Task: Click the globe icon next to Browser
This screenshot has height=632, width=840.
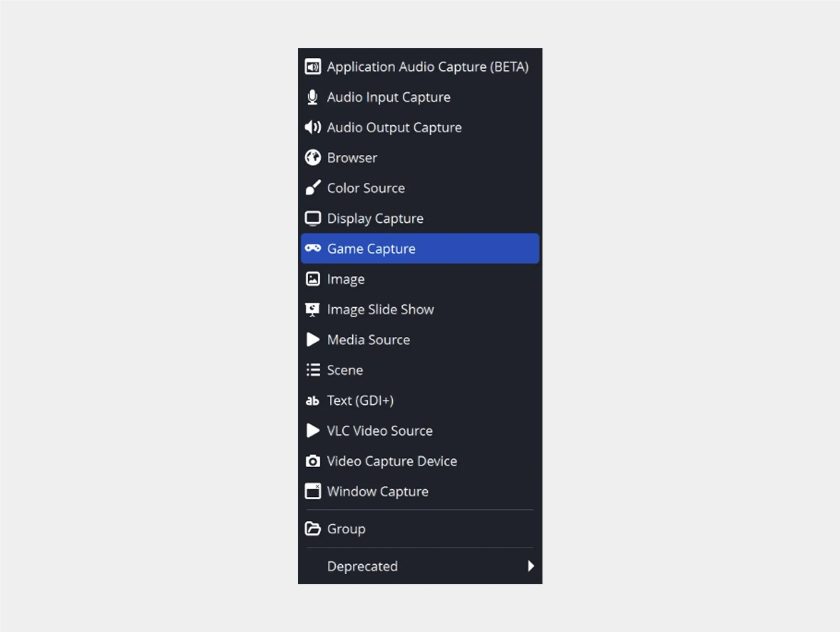Action: click(312, 158)
